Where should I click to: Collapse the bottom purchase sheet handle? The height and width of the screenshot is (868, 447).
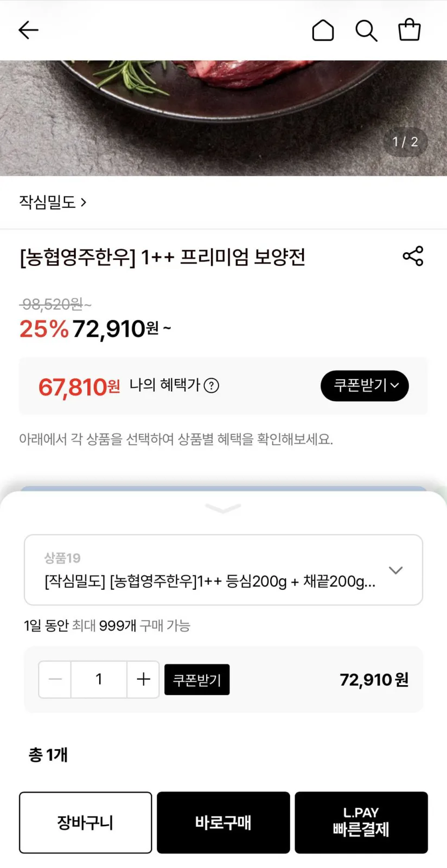[x=224, y=508]
